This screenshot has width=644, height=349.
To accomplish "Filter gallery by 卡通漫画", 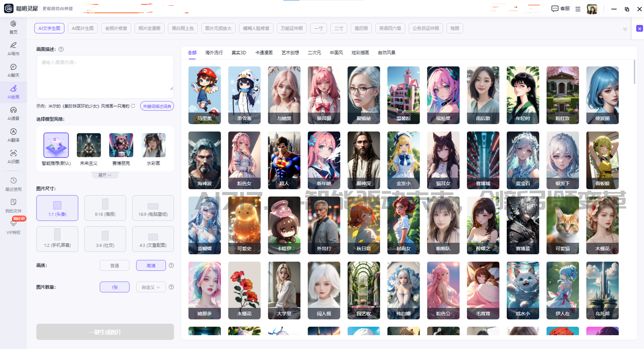I will coord(264,53).
